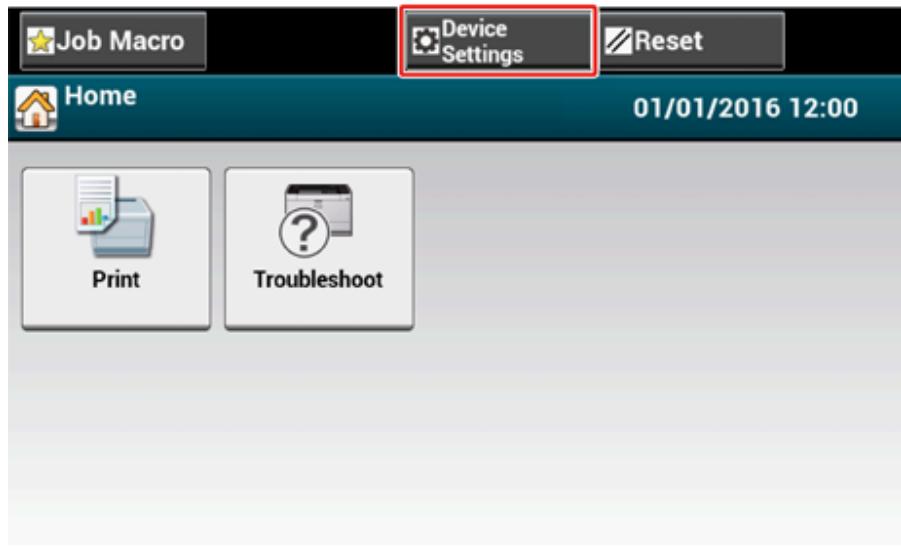Tap the Reset text label
The image size is (901, 546).
pos(668,41)
